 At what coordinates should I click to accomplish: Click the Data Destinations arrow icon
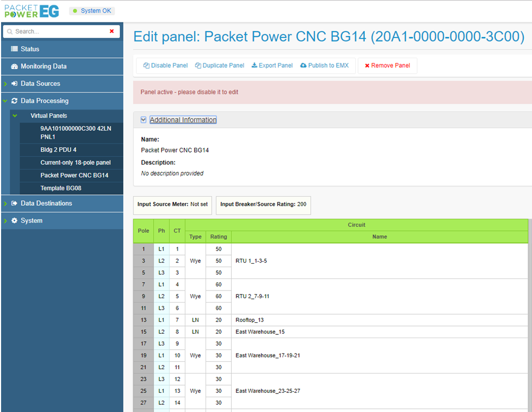[14, 204]
